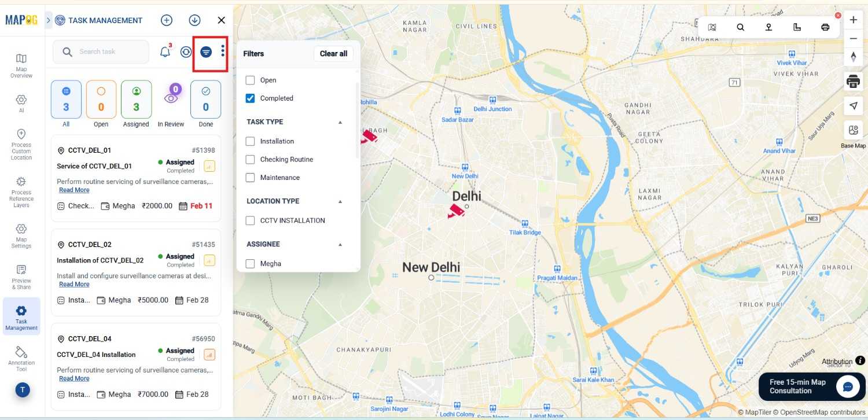Viewport: 868px width, 420px height.
Task: Click Clear all in the Filters panel
Action: tap(333, 53)
